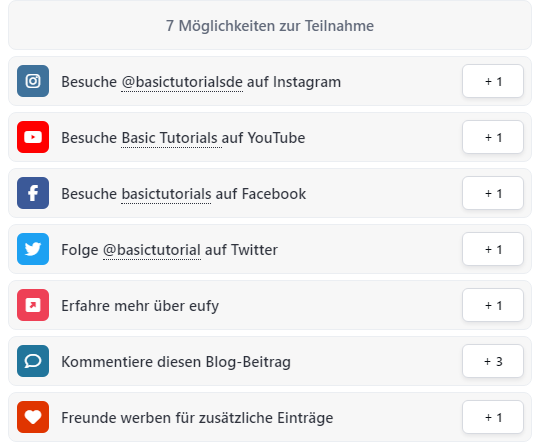Screen dimensions: 540x448
Task: Claim +1 entry for eufy info
Action: [x=493, y=305]
